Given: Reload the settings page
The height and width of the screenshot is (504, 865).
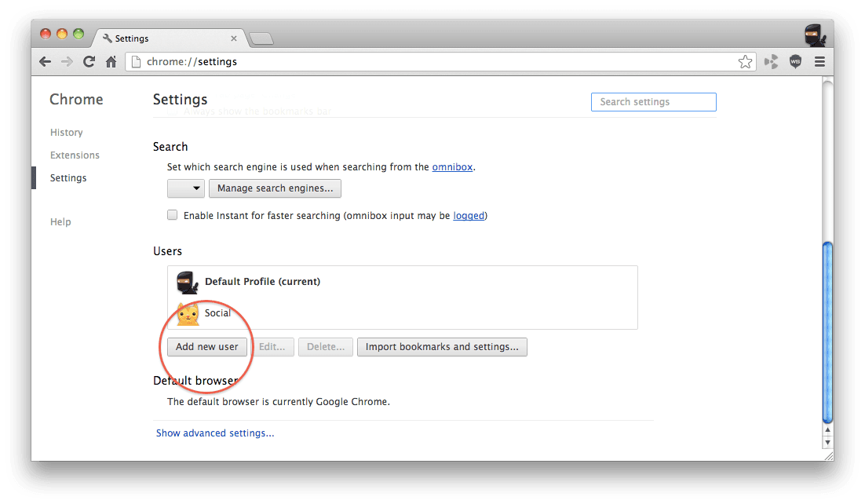Looking at the screenshot, I should click(x=89, y=62).
